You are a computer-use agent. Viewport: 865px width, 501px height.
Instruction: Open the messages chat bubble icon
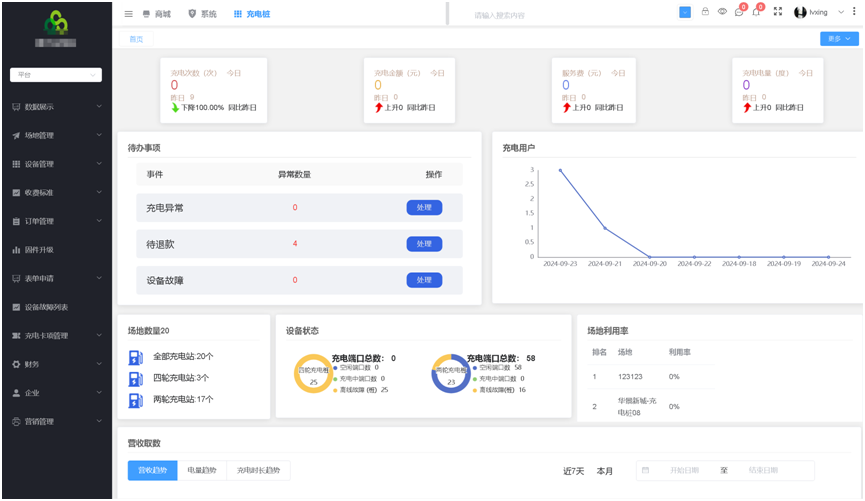[x=739, y=12]
